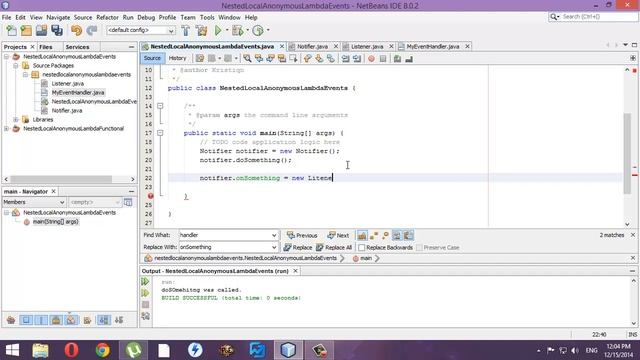Switch to the Notifier.java tab

(312, 47)
